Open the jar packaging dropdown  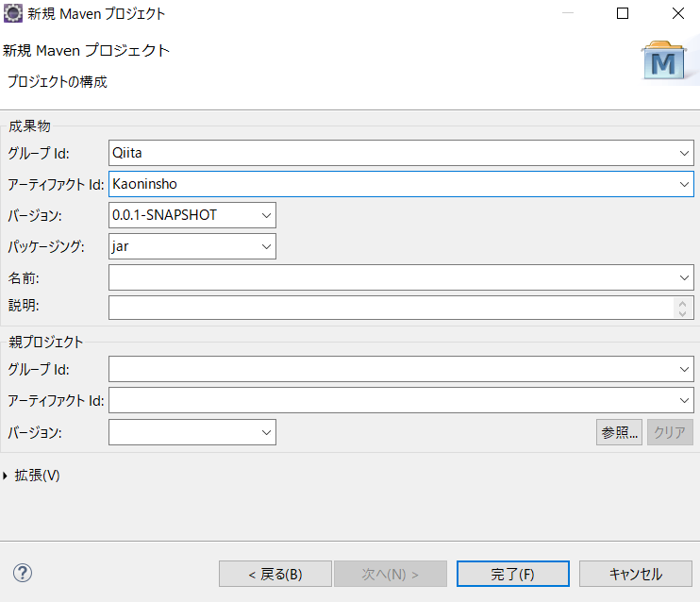coord(266,246)
